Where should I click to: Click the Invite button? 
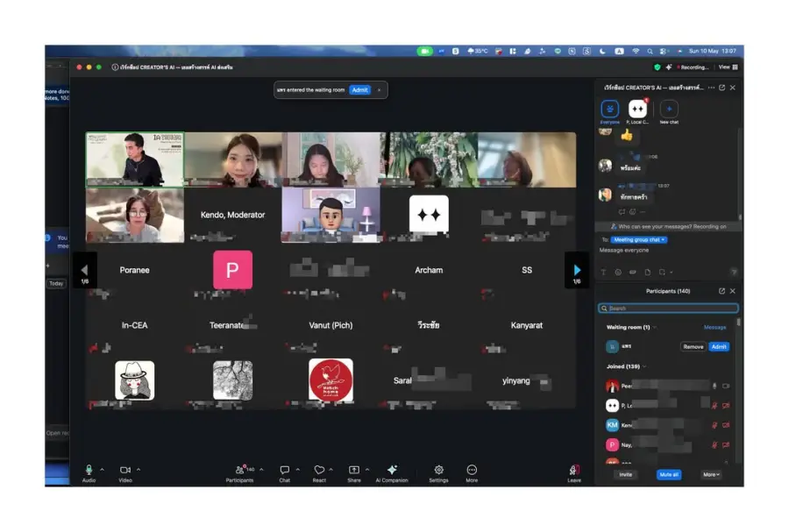(x=625, y=475)
